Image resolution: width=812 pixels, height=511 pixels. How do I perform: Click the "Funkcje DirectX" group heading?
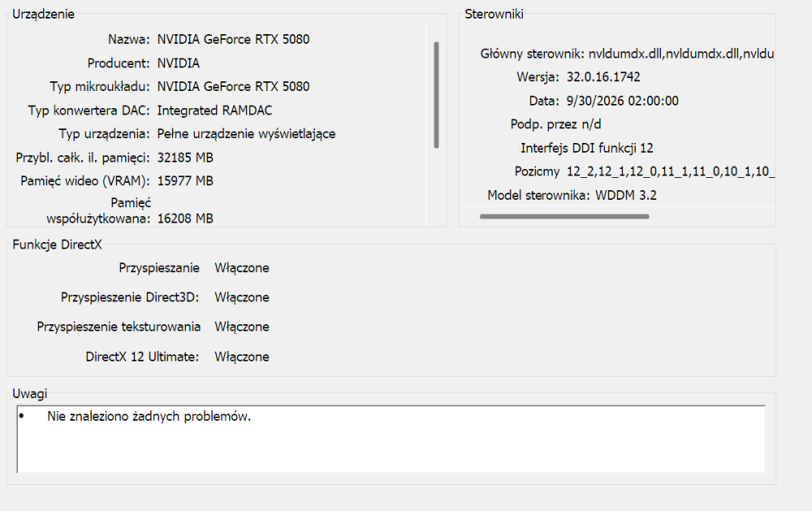[58, 245]
